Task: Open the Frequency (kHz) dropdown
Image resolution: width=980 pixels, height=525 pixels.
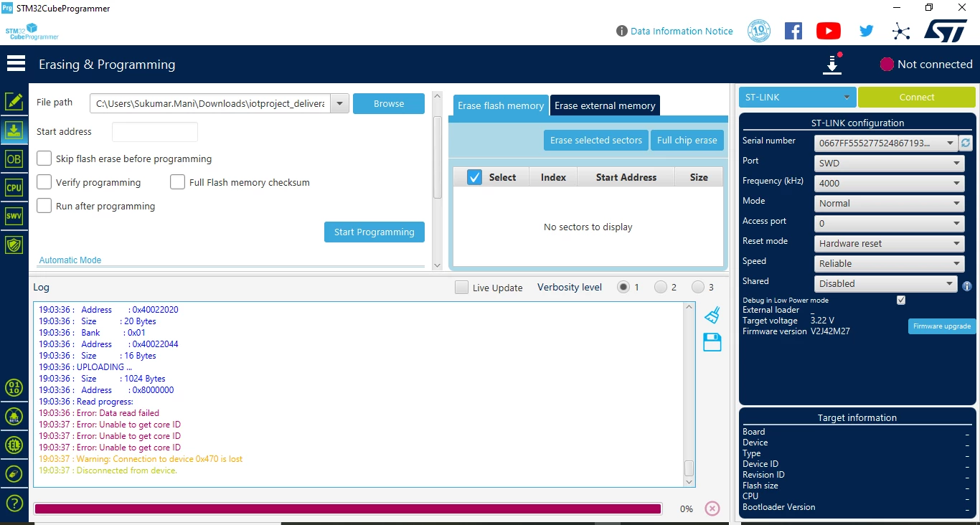Action: tap(890, 183)
